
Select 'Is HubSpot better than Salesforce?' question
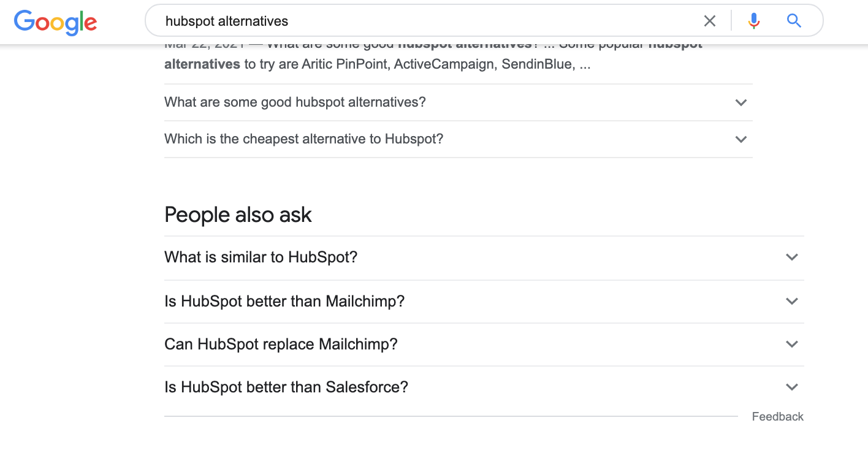click(286, 387)
